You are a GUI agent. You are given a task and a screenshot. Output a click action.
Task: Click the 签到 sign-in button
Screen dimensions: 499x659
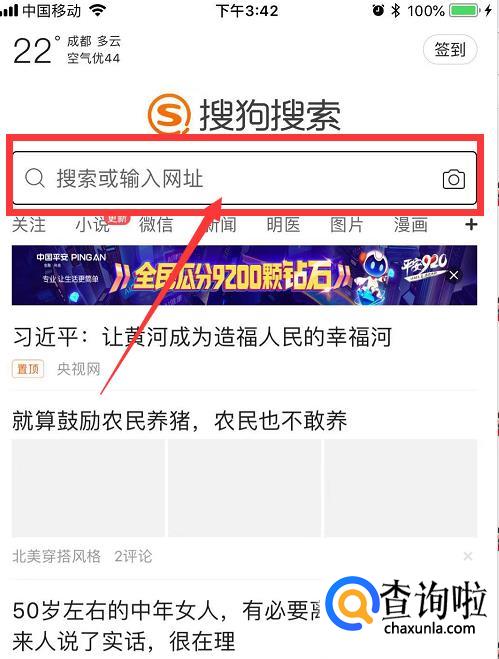tap(450, 50)
